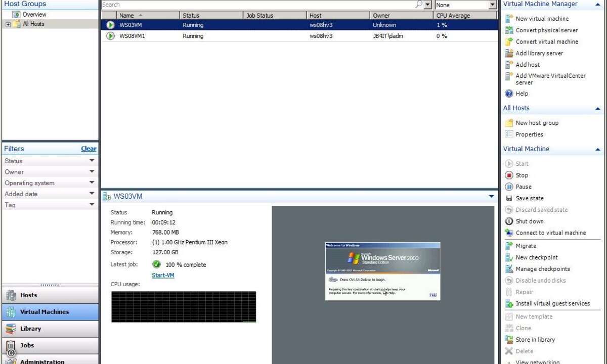607x364 pixels.
Task: Sort by the Host column header
Action: click(x=338, y=16)
